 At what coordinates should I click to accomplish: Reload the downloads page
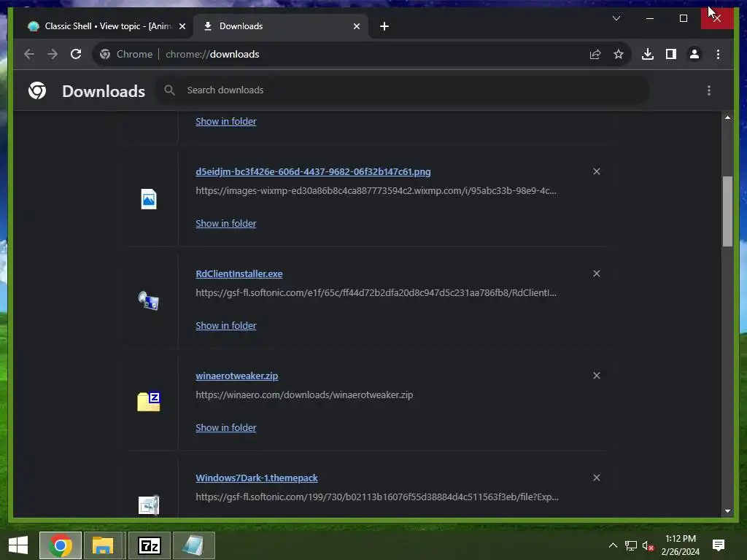(x=76, y=54)
